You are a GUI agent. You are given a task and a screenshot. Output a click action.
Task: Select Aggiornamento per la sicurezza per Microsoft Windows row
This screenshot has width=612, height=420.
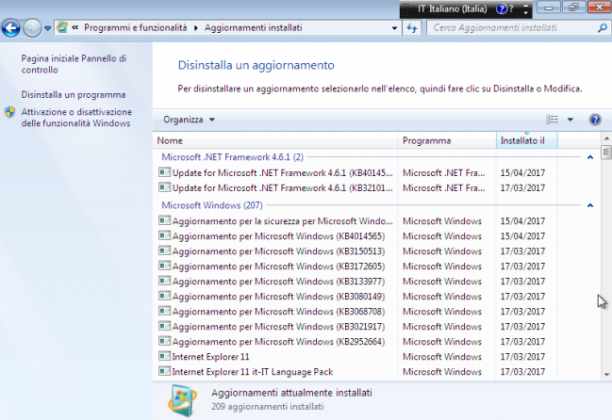[x=357, y=221]
